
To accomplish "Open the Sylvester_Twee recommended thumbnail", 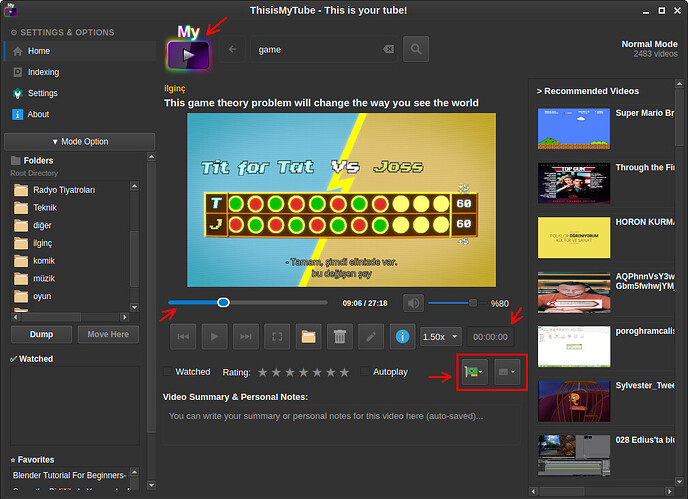I will point(574,401).
